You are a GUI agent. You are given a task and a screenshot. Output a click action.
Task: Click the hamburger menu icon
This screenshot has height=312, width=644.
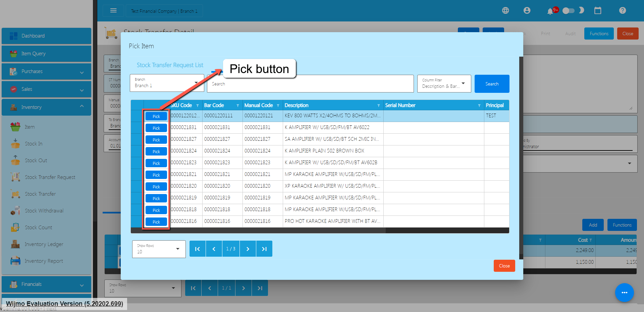pos(113,11)
